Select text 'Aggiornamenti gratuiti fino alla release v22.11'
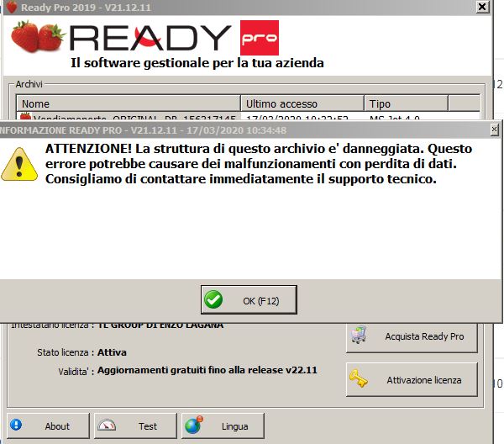The image size is (504, 444). [x=207, y=370]
